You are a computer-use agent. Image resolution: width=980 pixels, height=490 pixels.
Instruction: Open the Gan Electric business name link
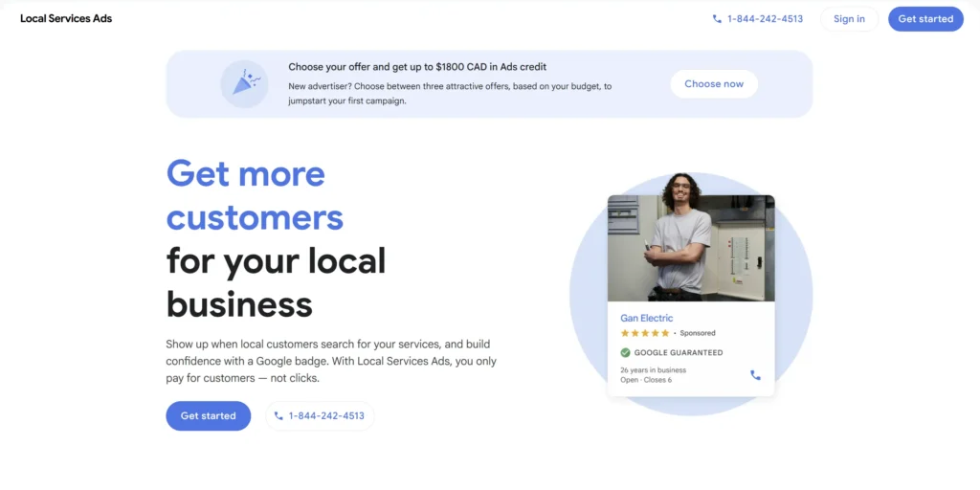coord(647,318)
